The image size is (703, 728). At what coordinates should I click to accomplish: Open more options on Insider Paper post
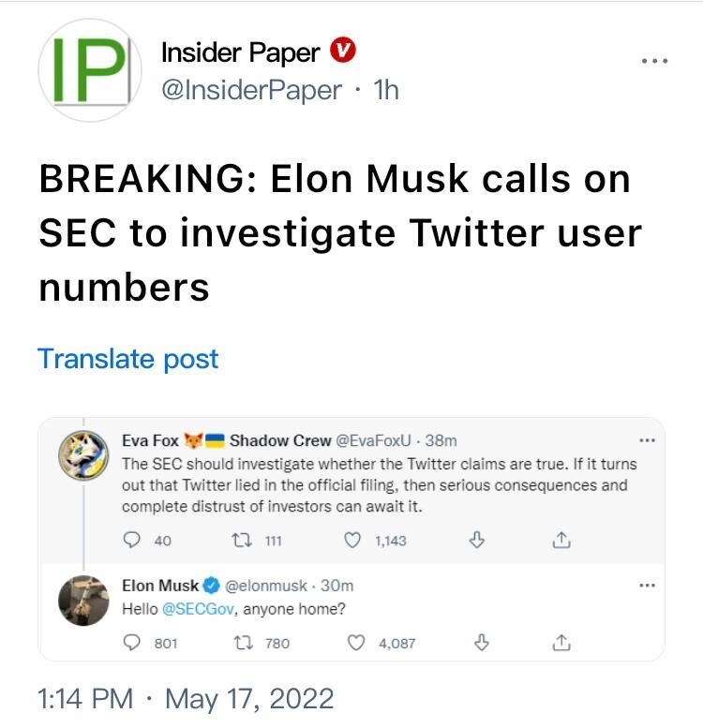[x=654, y=60]
